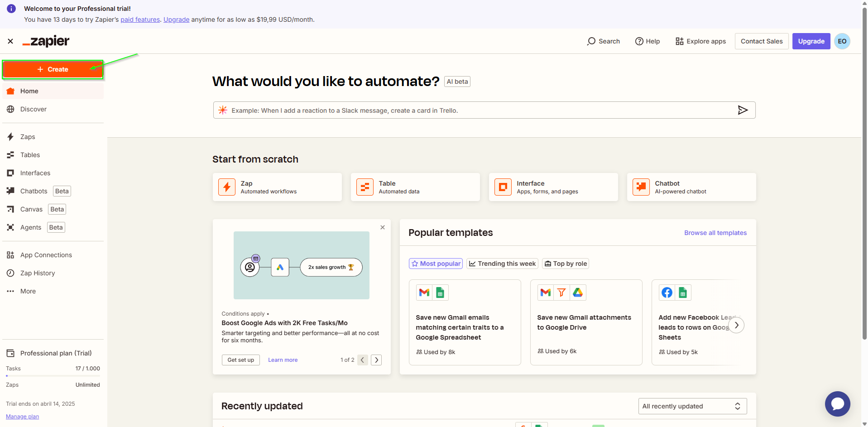
Task: Click the Chatbots icon in sidebar
Action: [x=10, y=191]
